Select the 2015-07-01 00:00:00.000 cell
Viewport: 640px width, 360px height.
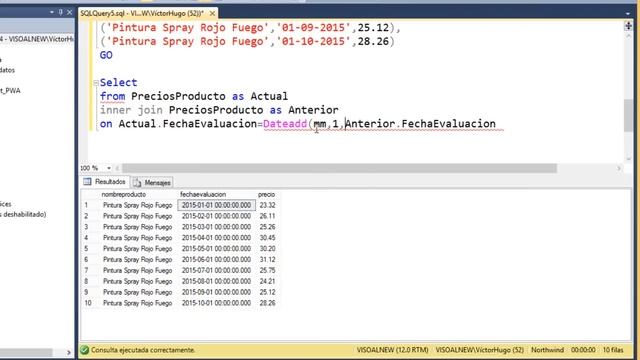tap(216, 270)
